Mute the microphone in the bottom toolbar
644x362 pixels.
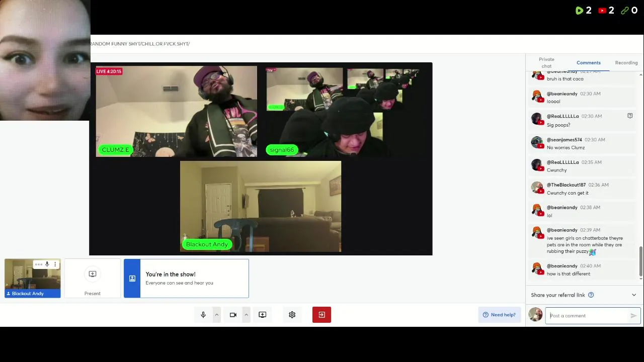click(203, 315)
